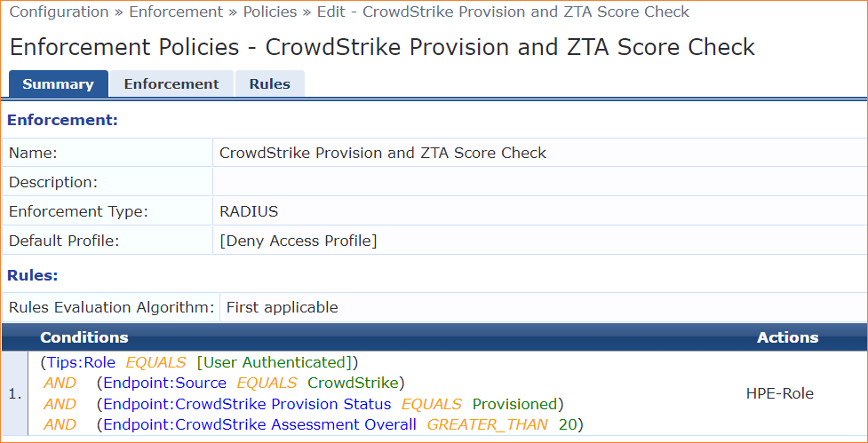Switch to the Summary tab

tap(58, 84)
